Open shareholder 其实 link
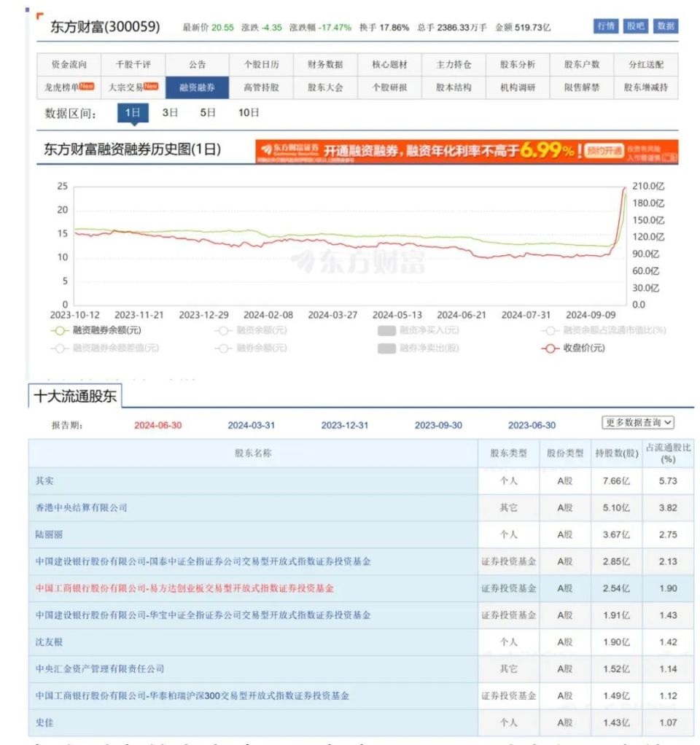 pyautogui.click(x=44, y=481)
